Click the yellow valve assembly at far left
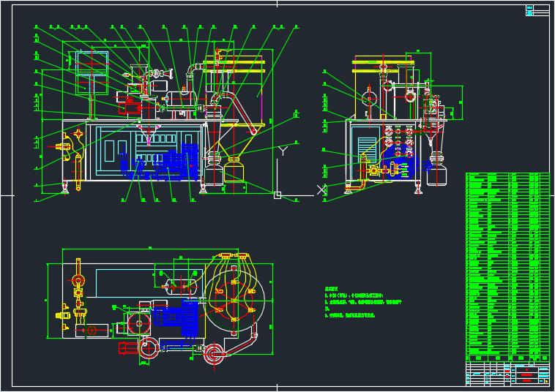 (x=64, y=145)
